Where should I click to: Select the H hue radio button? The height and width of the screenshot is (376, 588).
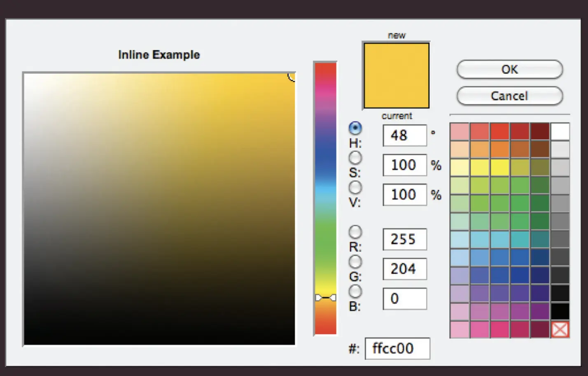355,128
